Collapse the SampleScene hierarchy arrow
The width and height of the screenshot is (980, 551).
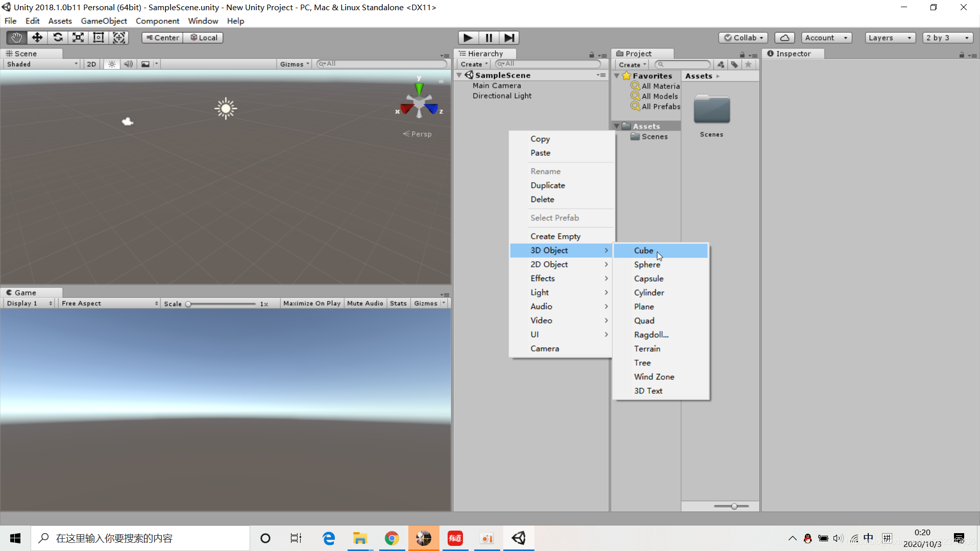[459, 75]
